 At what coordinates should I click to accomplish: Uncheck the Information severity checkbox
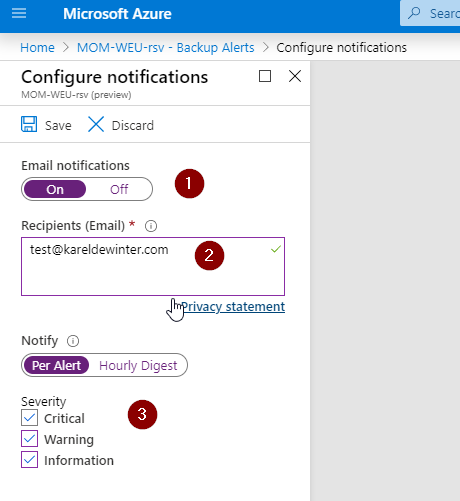29,460
